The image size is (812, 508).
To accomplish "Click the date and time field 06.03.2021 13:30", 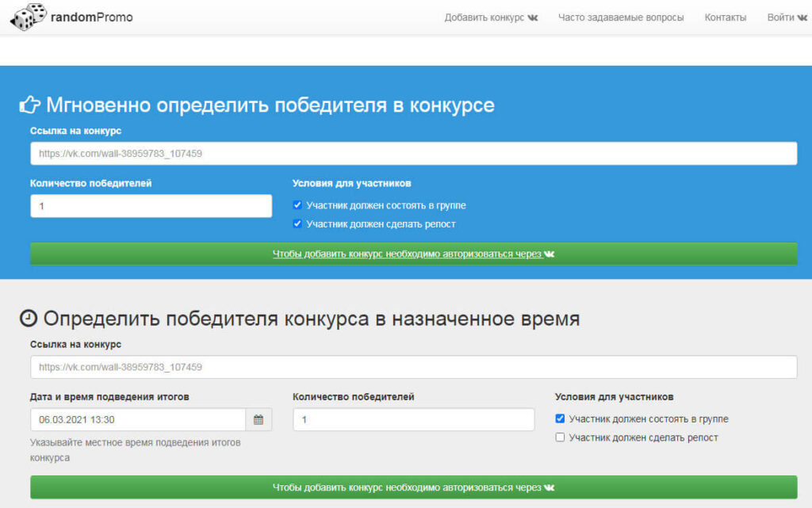I will (138, 420).
